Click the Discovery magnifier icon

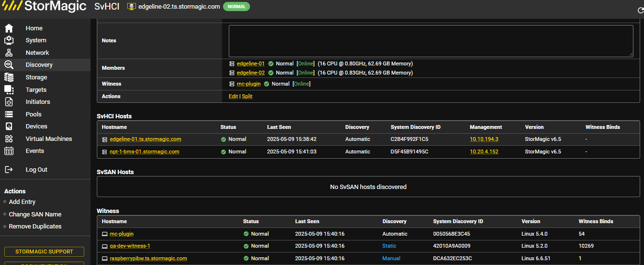pyautogui.click(x=9, y=65)
